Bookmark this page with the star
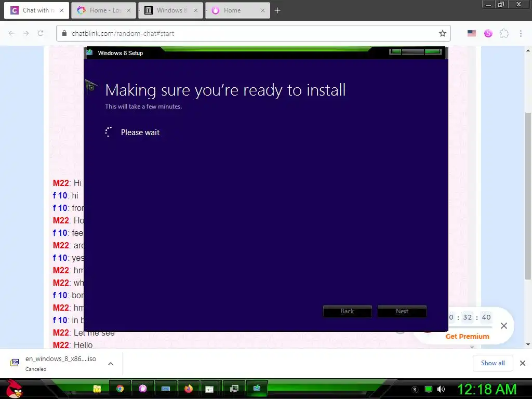Screen dimensions: 532x399 point(443,33)
